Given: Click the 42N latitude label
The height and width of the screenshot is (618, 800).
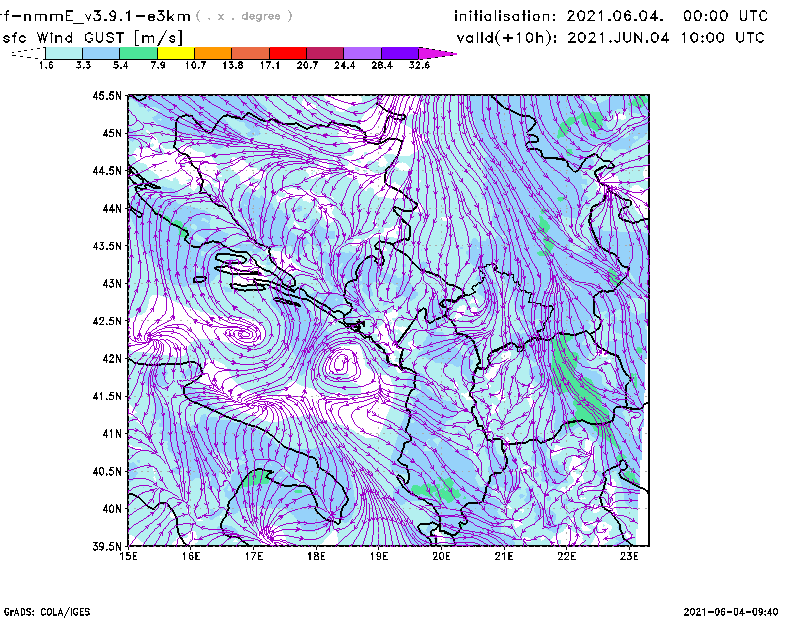Looking at the screenshot, I should (112, 359).
